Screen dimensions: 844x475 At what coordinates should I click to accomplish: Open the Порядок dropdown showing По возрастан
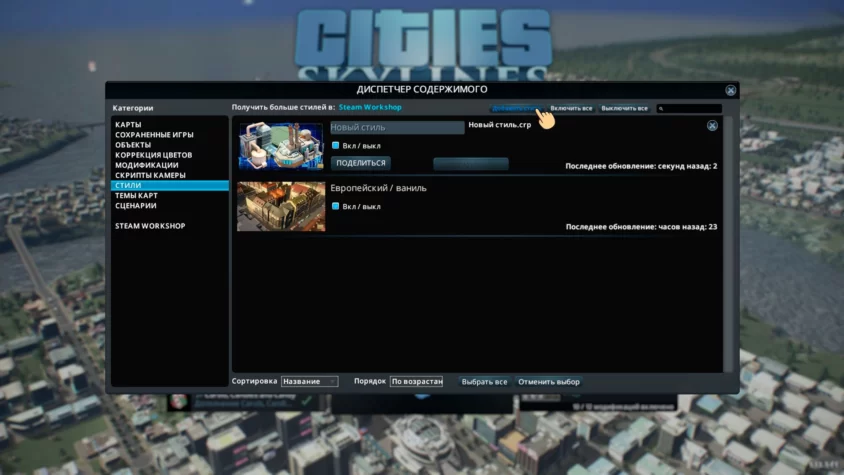(417, 381)
